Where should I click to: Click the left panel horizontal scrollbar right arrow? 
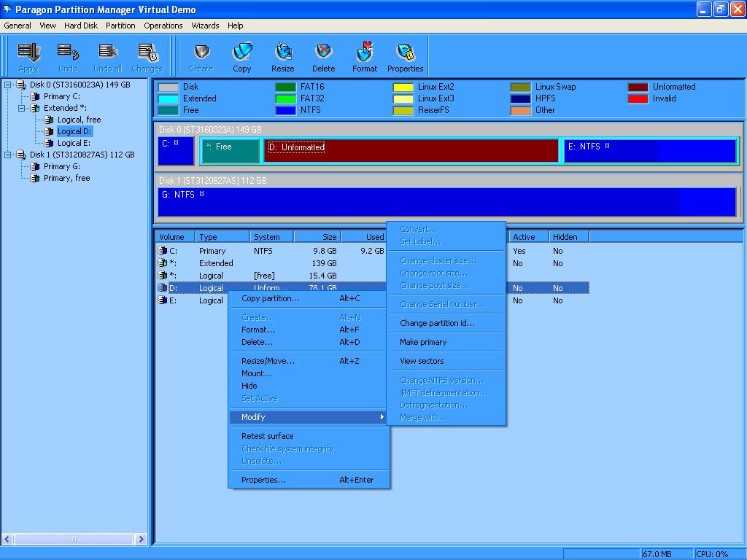(x=142, y=540)
